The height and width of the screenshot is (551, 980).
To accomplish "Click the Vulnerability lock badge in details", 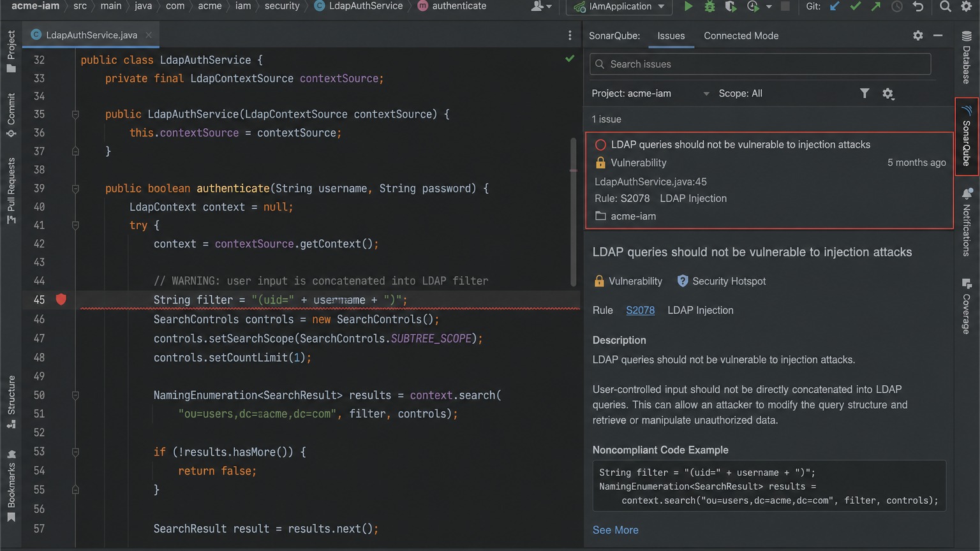I will click(x=628, y=281).
